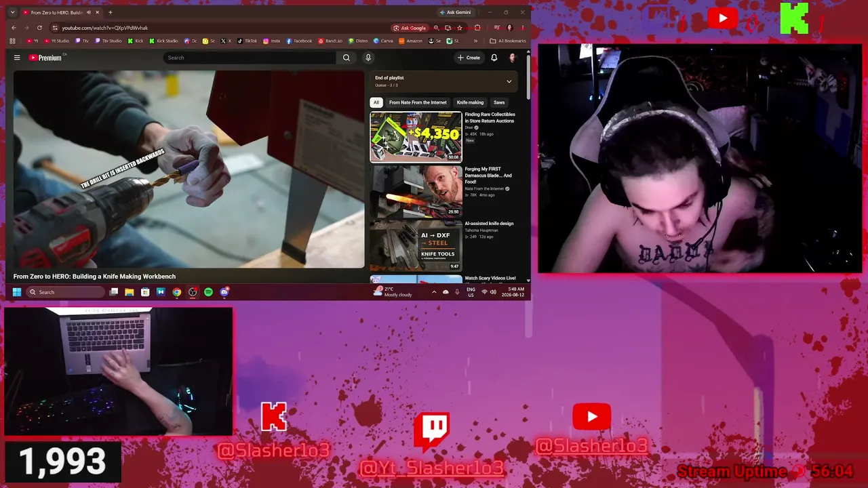
Task: Open a new Chrome tab
Action: click(111, 12)
